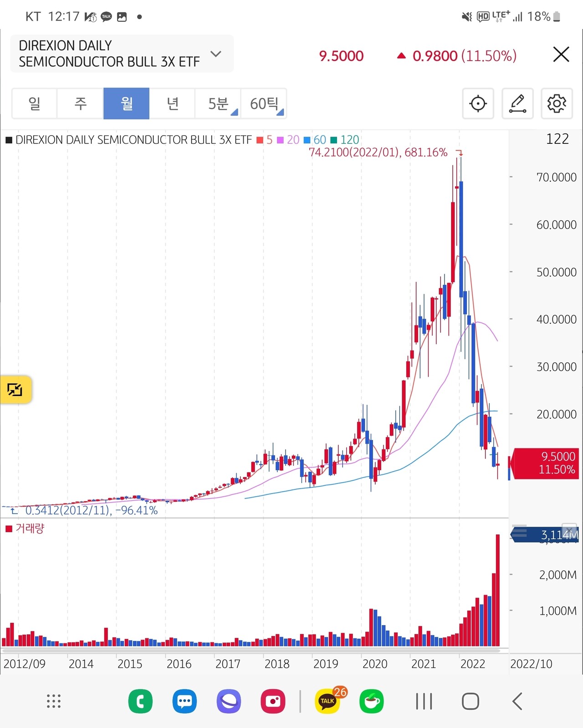Select the 년 yearly chart tab
The width and height of the screenshot is (583, 728).
[172, 104]
